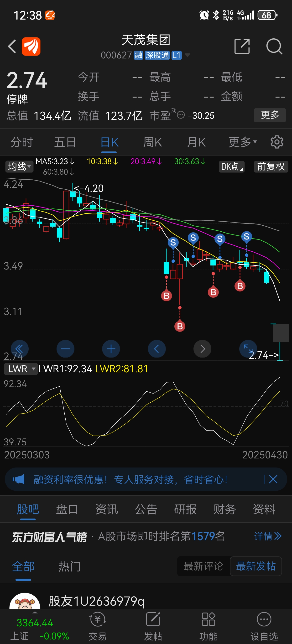Tap the L1 level badge

177,55
